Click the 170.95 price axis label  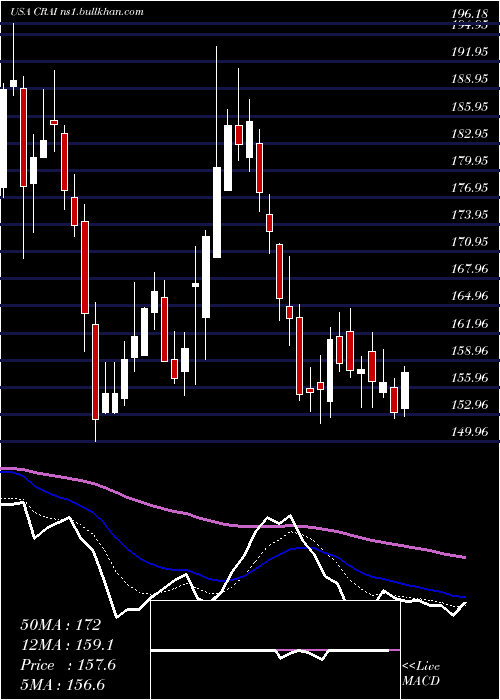469,242
